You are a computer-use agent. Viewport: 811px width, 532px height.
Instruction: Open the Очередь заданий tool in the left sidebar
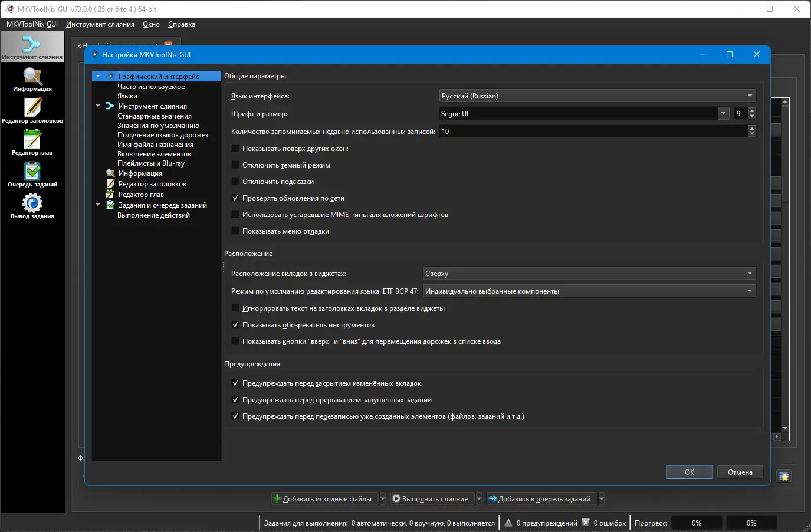click(32, 175)
